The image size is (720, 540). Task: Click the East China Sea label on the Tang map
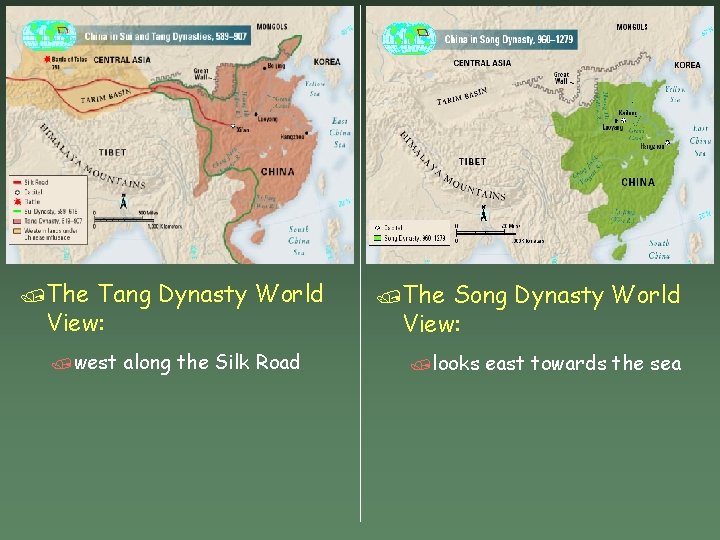click(340, 133)
